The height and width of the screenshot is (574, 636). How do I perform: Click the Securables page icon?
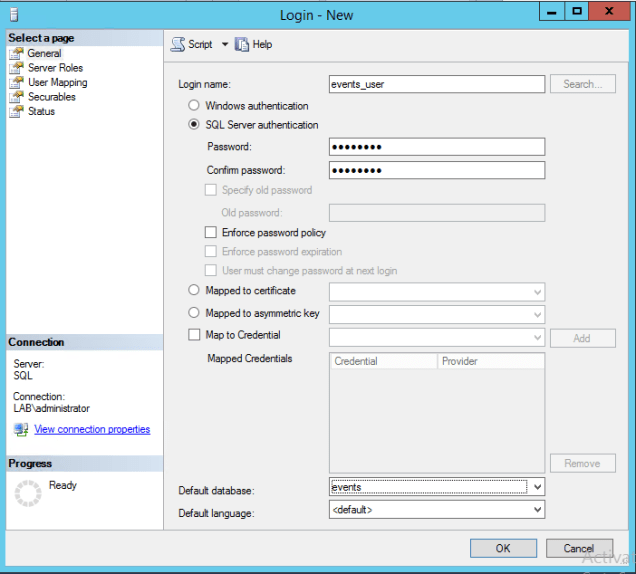17,97
